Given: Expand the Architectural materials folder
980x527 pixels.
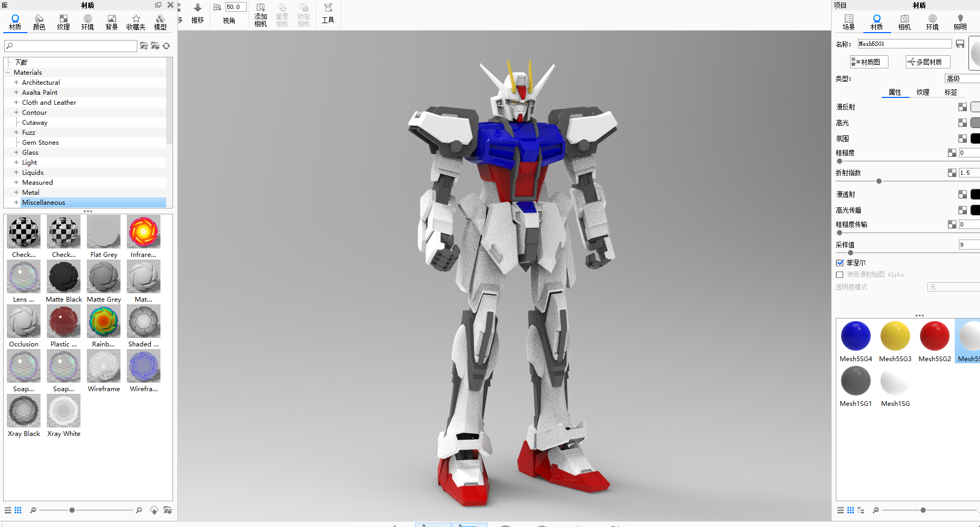Looking at the screenshot, I should click(x=16, y=82).
